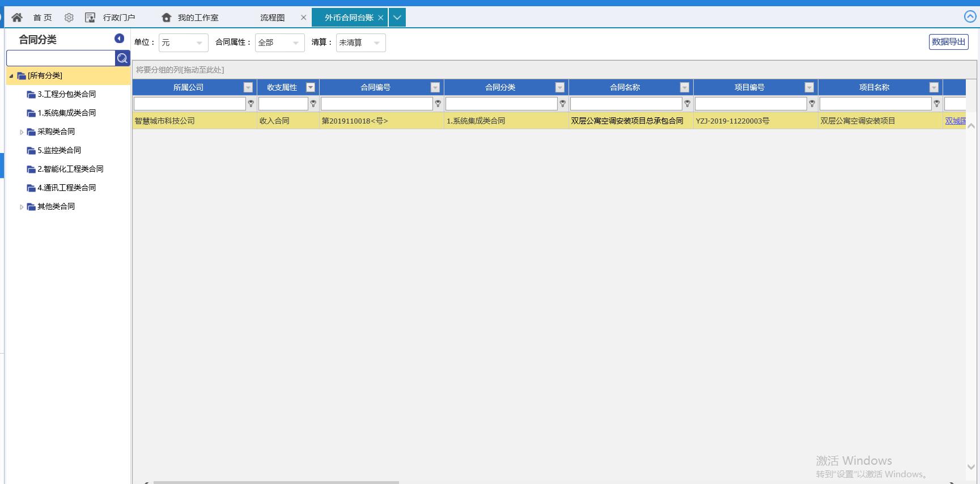This screenshot has height=484, width=980.
Task: Open the 我的工作室 tab
Action: (198, 18)
